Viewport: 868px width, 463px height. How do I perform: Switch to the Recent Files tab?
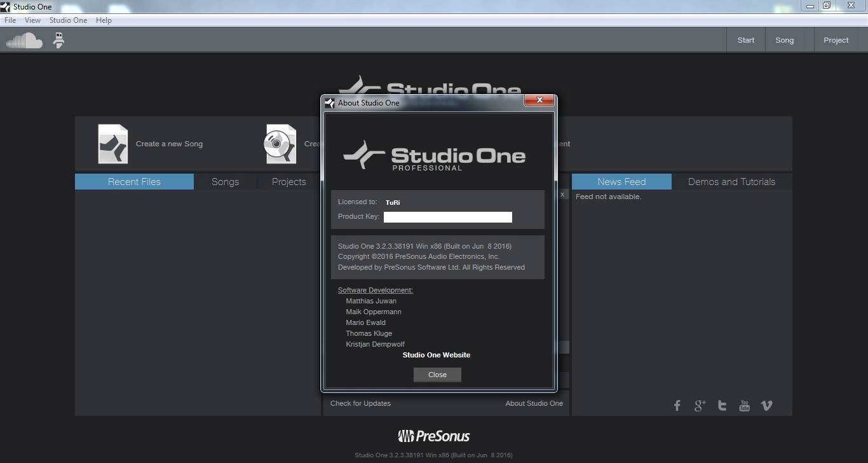(x=134, y=182)
